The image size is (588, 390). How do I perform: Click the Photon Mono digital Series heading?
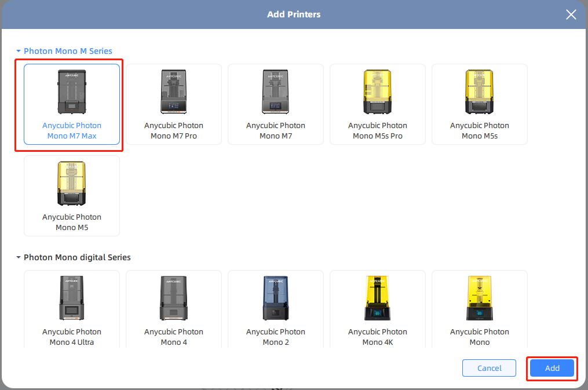point(77,257)
